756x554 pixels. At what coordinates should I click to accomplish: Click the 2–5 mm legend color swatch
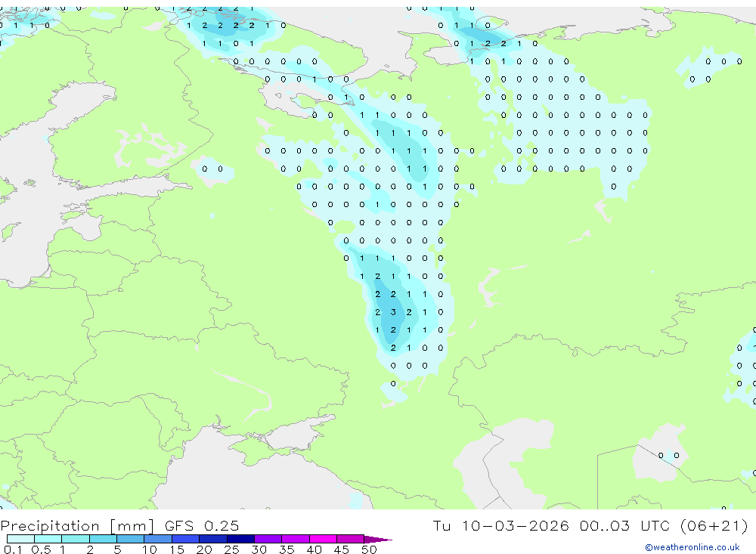[103, 539]
